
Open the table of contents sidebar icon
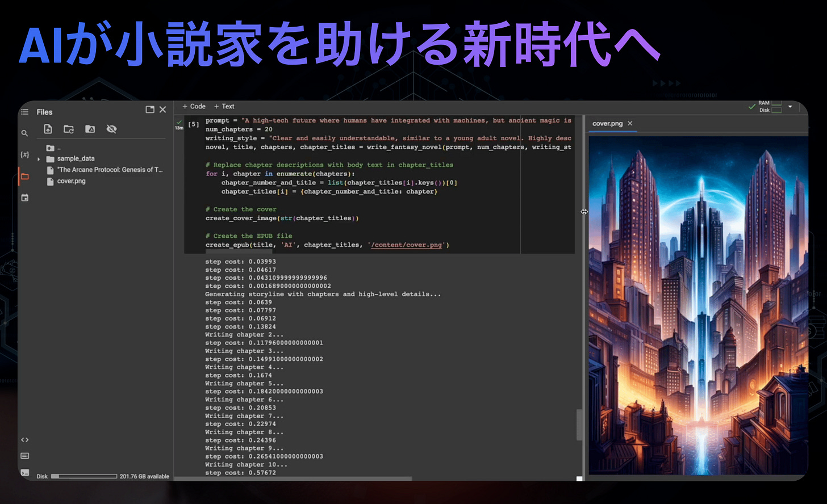[x=24, y=112]
